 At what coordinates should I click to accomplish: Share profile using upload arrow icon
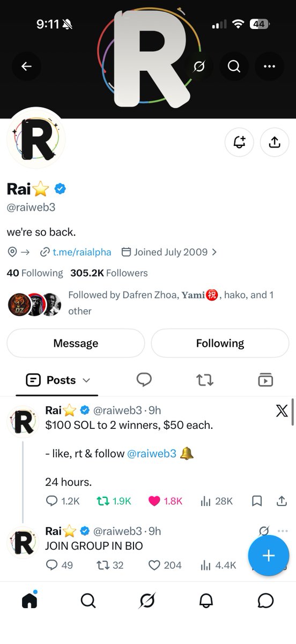coord(274,142)
